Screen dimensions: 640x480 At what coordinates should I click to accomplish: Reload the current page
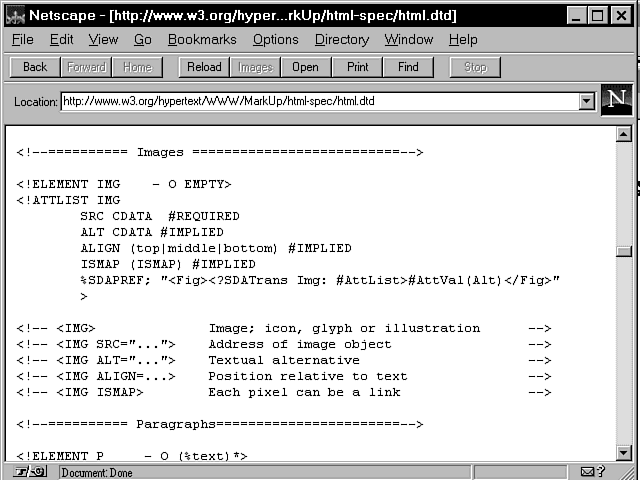point(204,67)
